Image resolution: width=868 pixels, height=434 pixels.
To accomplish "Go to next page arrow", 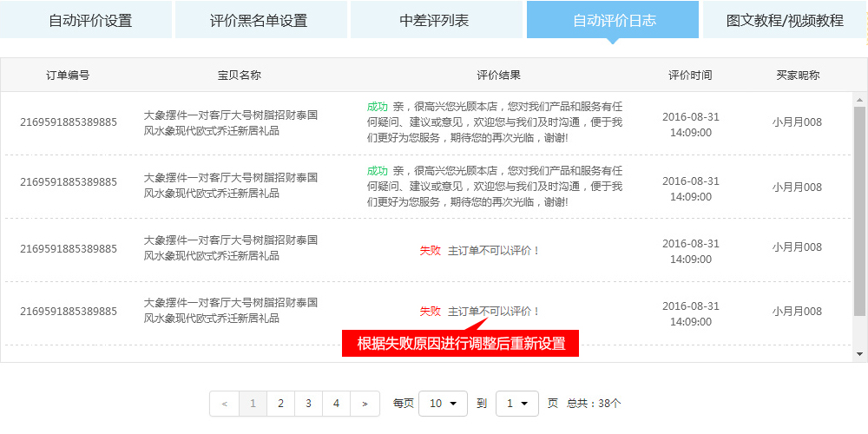I will pos(365,404).
